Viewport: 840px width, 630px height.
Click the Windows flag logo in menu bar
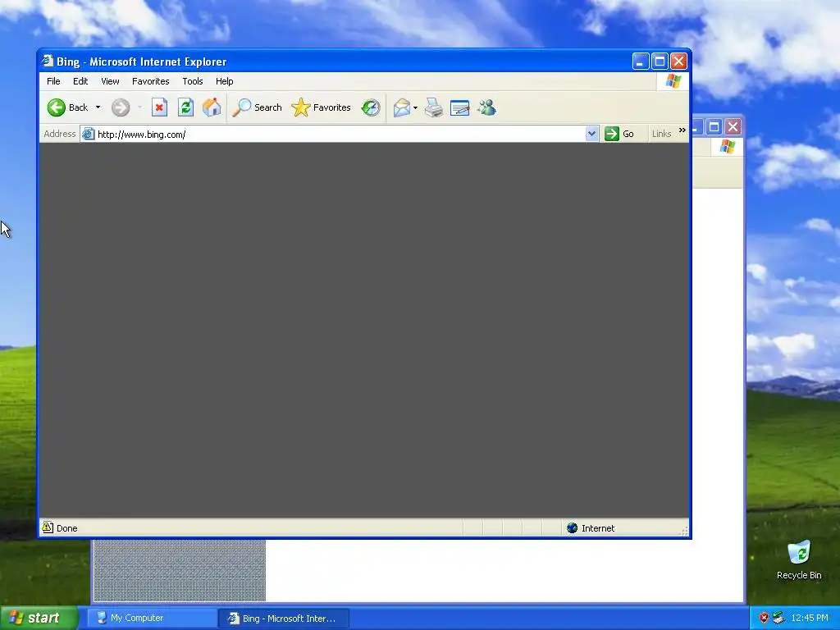pyautogui.click(x=673, y=81)
